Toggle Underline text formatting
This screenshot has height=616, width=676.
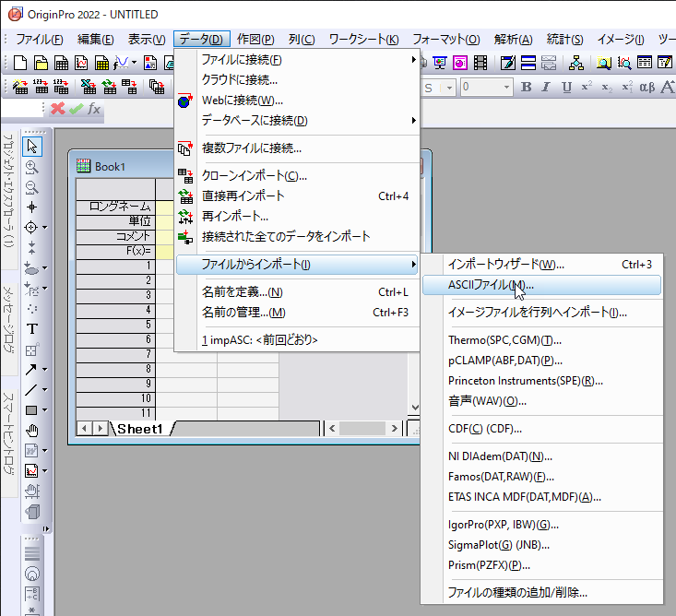tap(566, 87)
